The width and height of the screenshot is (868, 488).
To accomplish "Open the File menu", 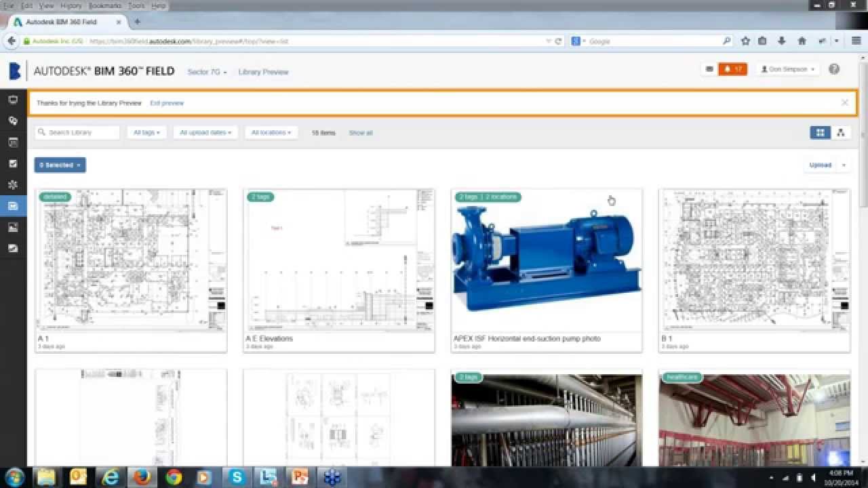I will tap(9, 5).
